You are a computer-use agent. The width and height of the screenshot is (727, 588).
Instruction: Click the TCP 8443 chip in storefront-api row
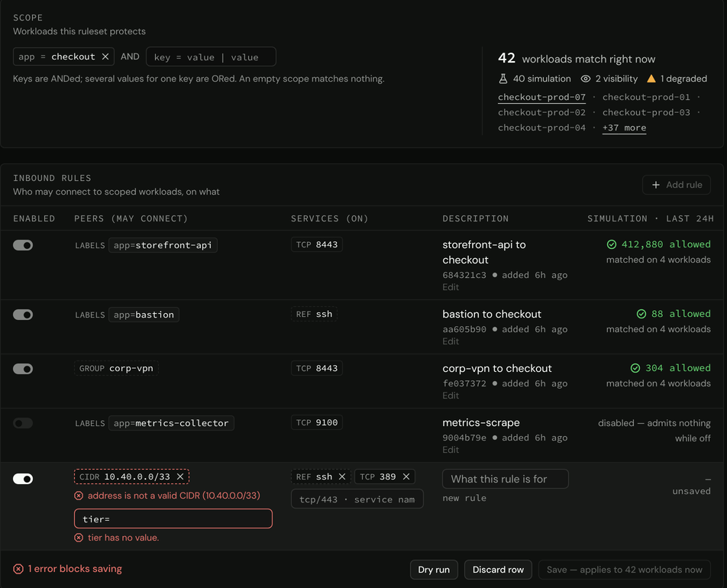[317, 245]
